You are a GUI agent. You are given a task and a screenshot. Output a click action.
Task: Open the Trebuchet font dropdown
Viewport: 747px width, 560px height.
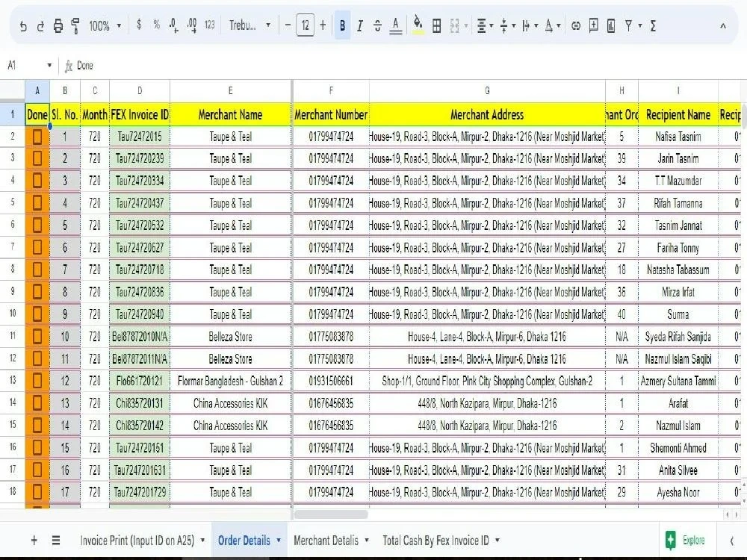249,25
